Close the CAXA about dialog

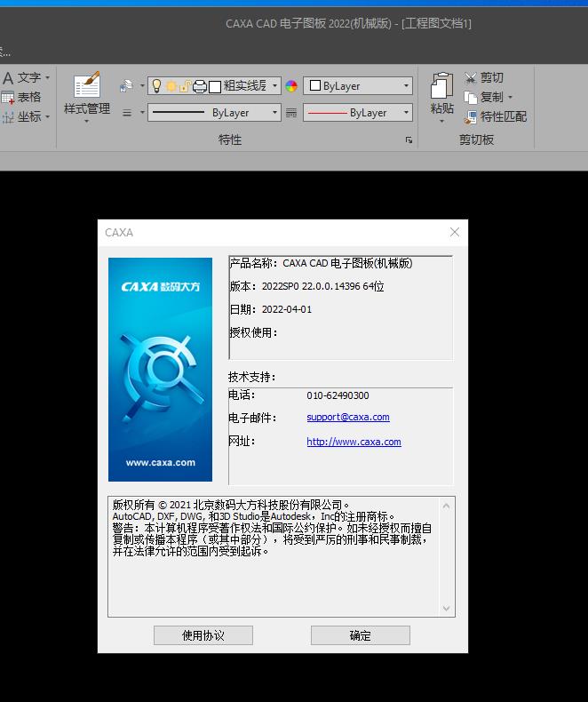[x=455, y=232]
